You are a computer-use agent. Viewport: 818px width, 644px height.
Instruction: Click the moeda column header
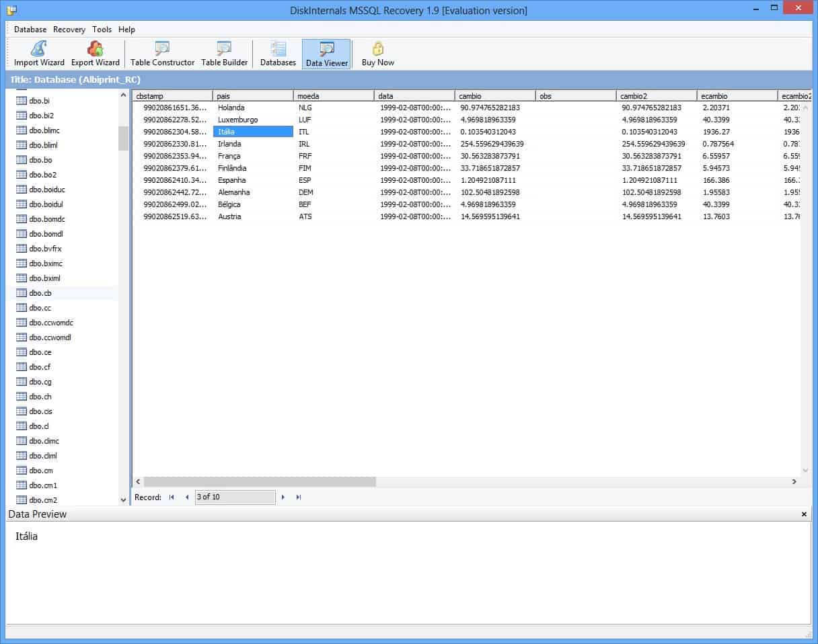(334, 96)
